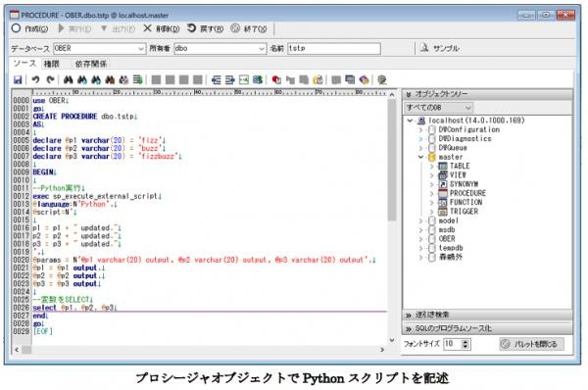The width and height of the screenshot is (588, 390).
Task: Check the tempdb database checkbox
Action: tap(432, 248)
